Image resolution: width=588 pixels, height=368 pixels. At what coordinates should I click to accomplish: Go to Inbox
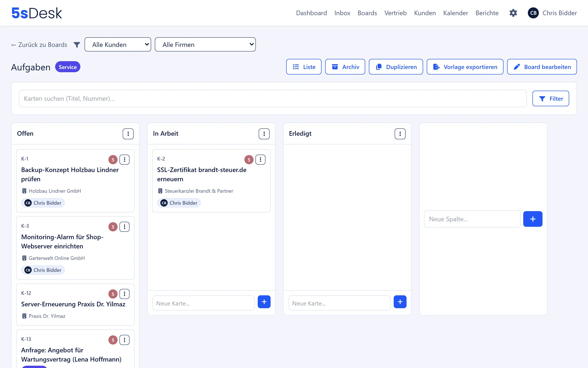[342, 13]
